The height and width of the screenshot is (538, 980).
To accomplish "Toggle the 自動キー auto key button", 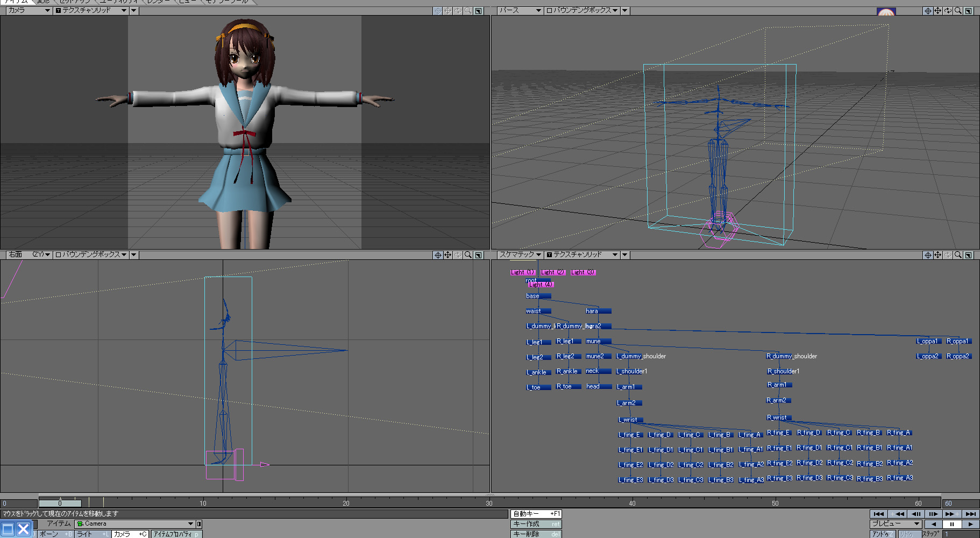I will coord(536,514).
